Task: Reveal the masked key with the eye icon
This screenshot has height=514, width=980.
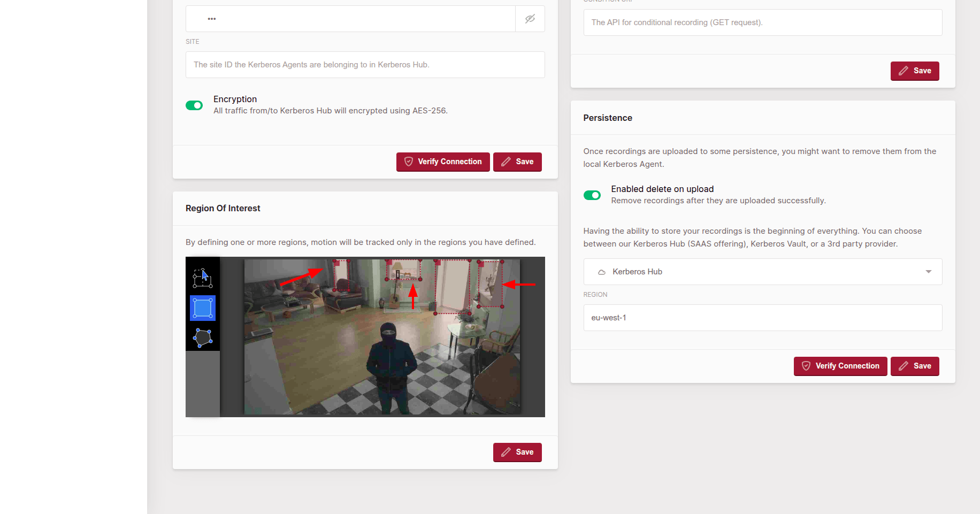Action: [530, 19]
